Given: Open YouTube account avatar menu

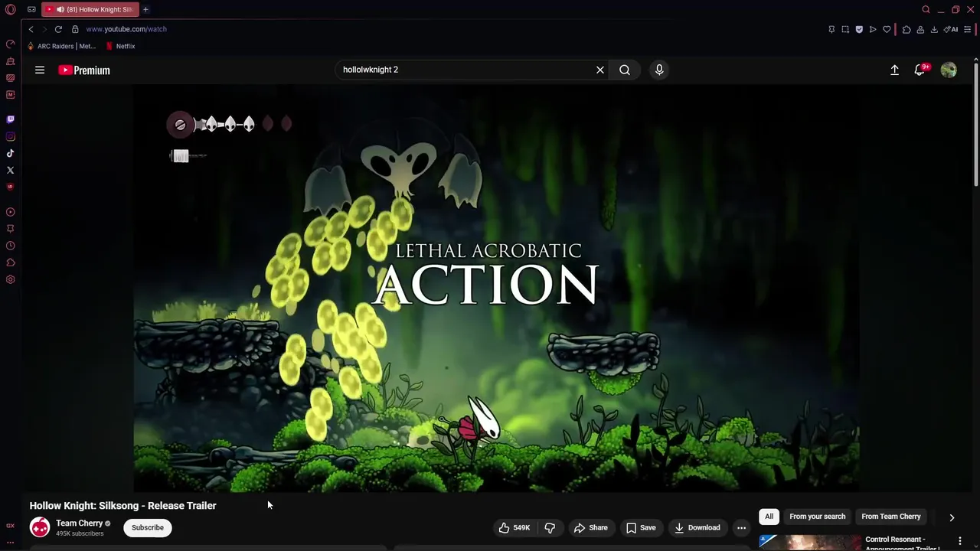Looking at the screenshot, I should [949, 70].
